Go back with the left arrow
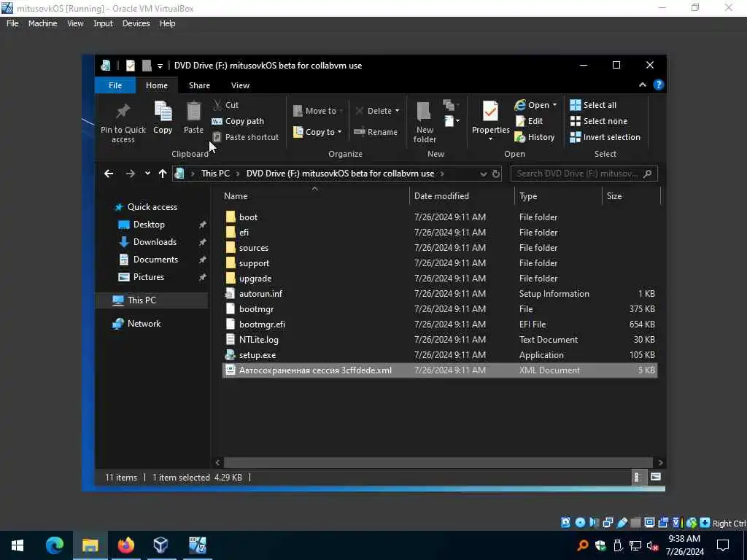747x560 pixels. [109, 174]
